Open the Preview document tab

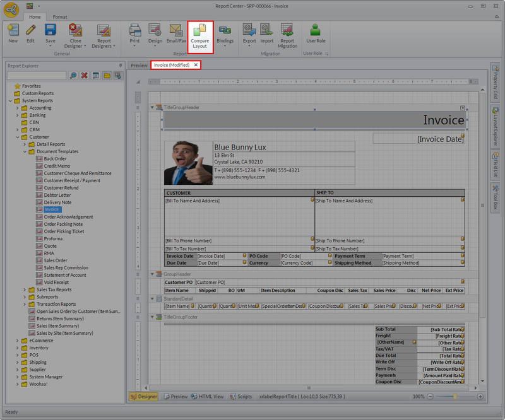[139, 65]
